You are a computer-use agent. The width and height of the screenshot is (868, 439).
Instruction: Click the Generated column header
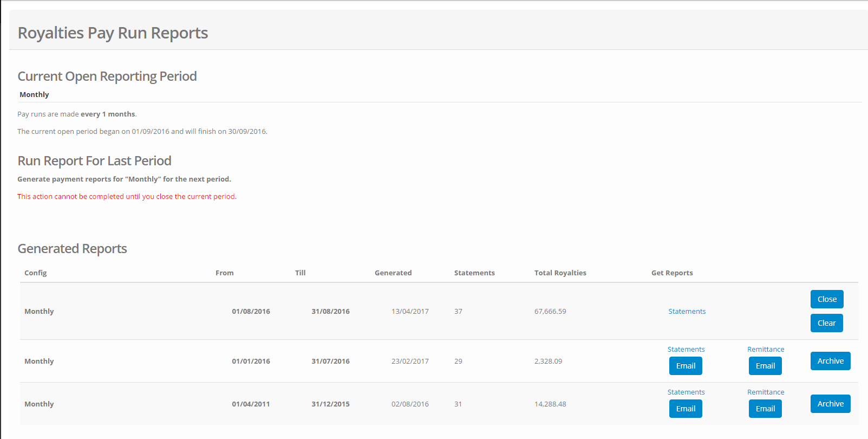click(x=393, y=273)
